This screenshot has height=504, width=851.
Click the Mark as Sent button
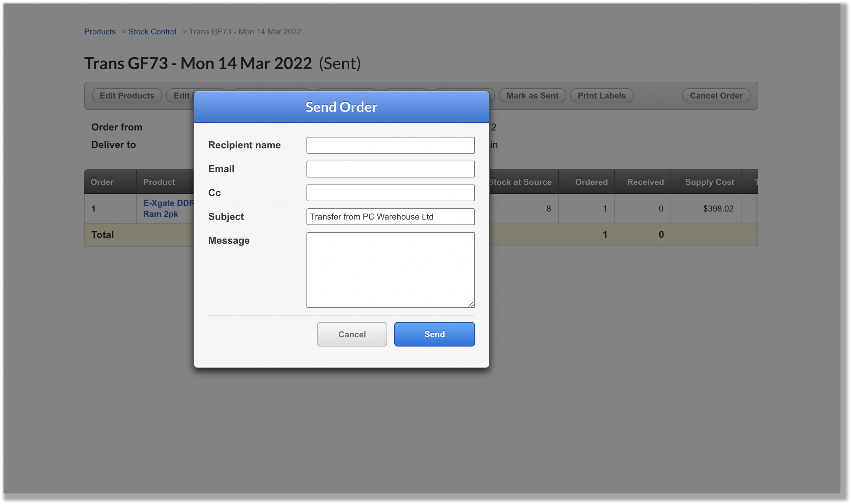click(532, 96)
